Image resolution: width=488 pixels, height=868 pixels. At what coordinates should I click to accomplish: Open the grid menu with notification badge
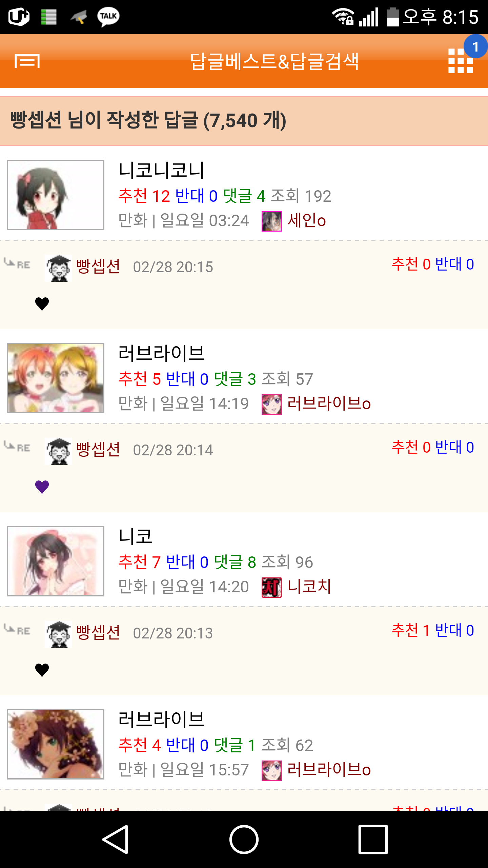point(461,61)
